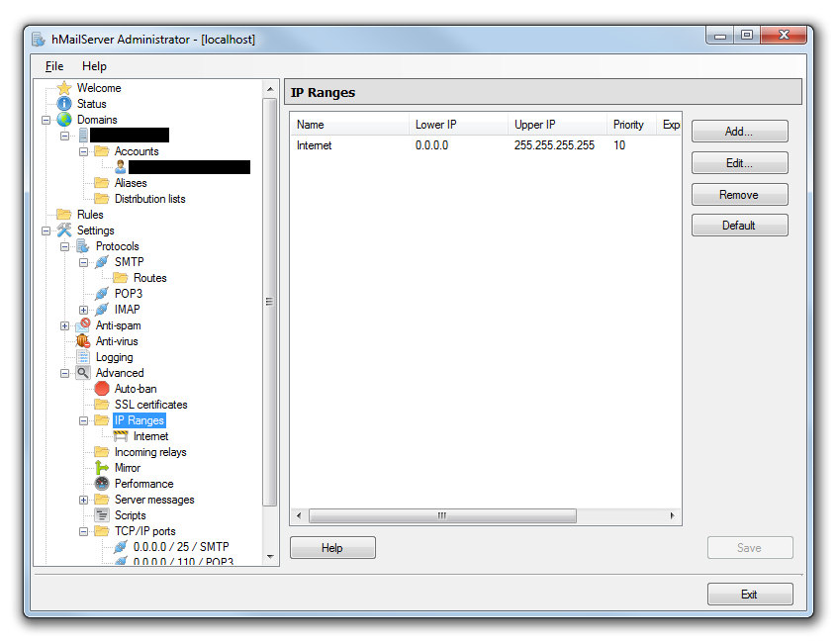Click the Domains globe icon
This screenshot has width=838, height=644.
pos(64,120)
